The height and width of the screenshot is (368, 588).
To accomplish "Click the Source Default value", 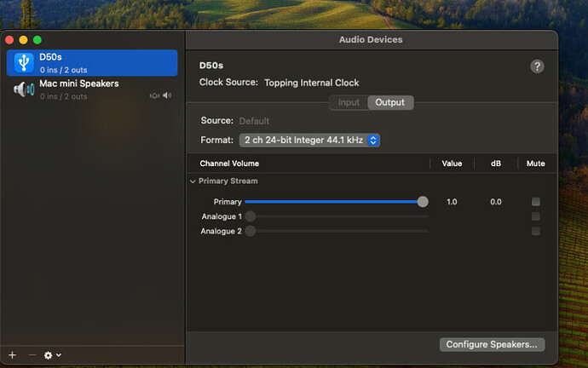I will coord(254,121).
